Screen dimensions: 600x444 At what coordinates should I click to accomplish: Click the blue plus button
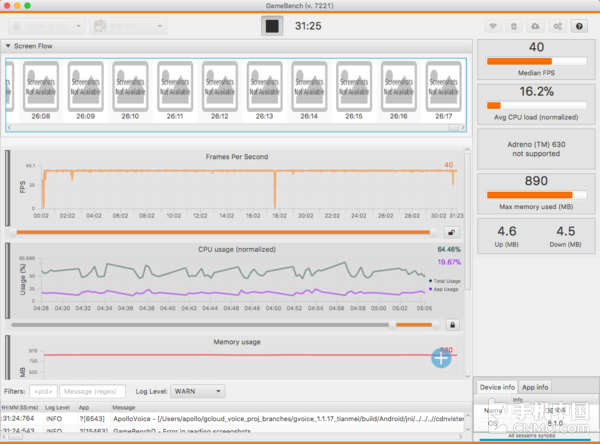pyautogui.click(x=441, y=357)
